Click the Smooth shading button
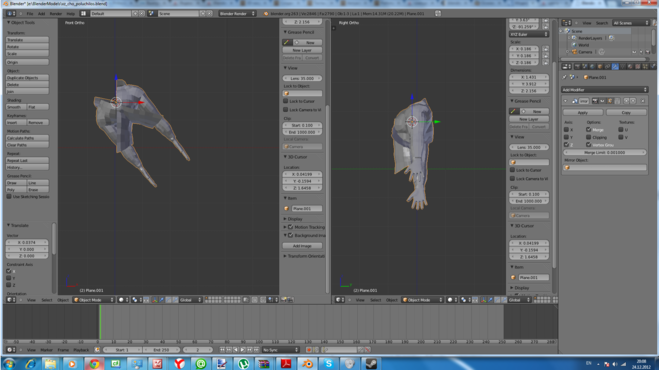Screen dimensions: 659x370 click(x=16, y=107)
